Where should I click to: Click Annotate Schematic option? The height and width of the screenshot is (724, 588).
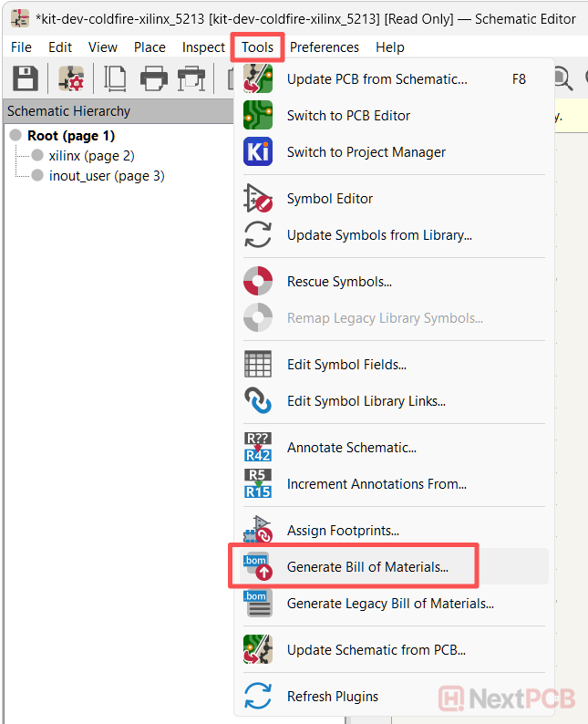click(351, 448)
